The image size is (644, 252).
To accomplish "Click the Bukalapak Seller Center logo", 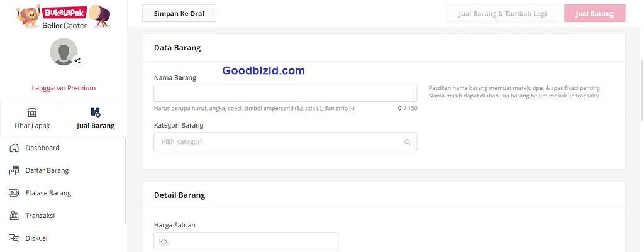I will click(64, 17).
